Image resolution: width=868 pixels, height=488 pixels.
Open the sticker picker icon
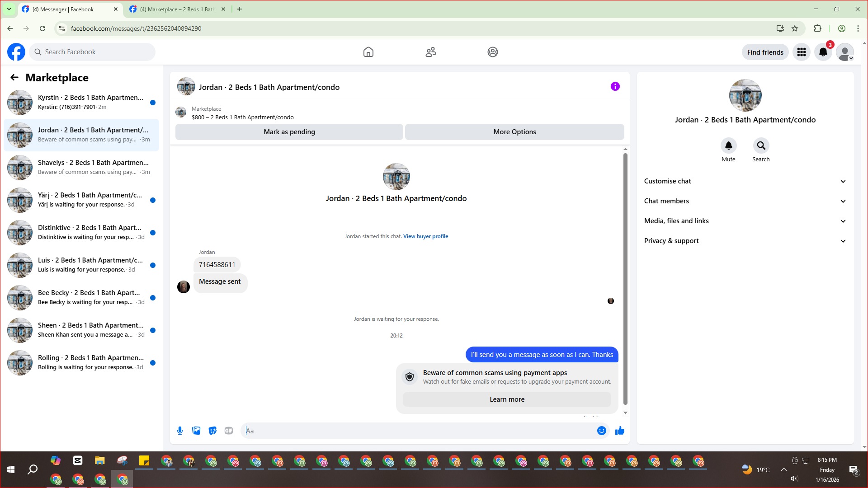(x=212, y=431)
